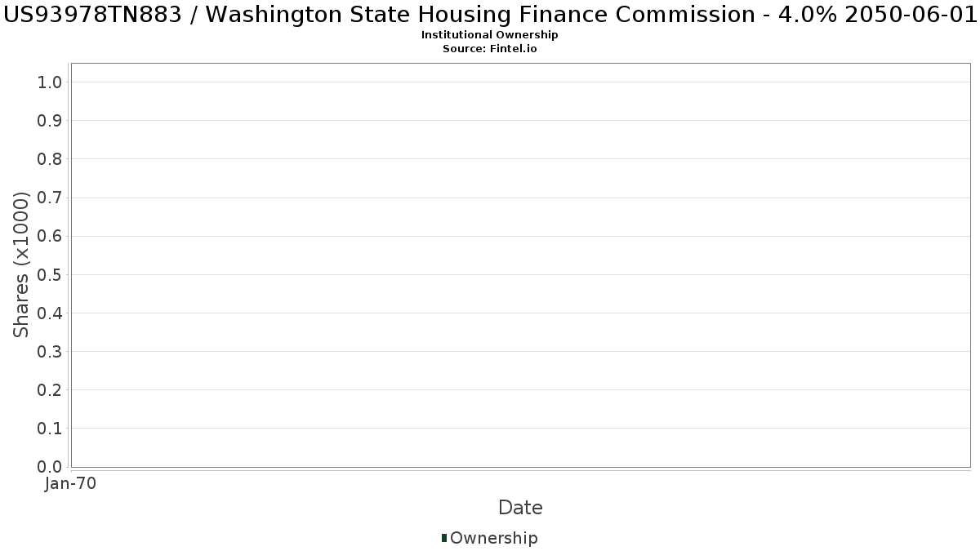This screenshot has width=980, height=551.
Task: Click the 0.8 y-axis tick label
Action: (x=50, y=159)
